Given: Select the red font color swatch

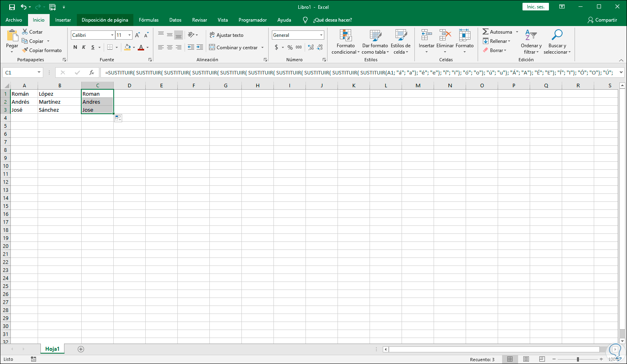Looking at the screenshot, I should click(x=141, y=48).
